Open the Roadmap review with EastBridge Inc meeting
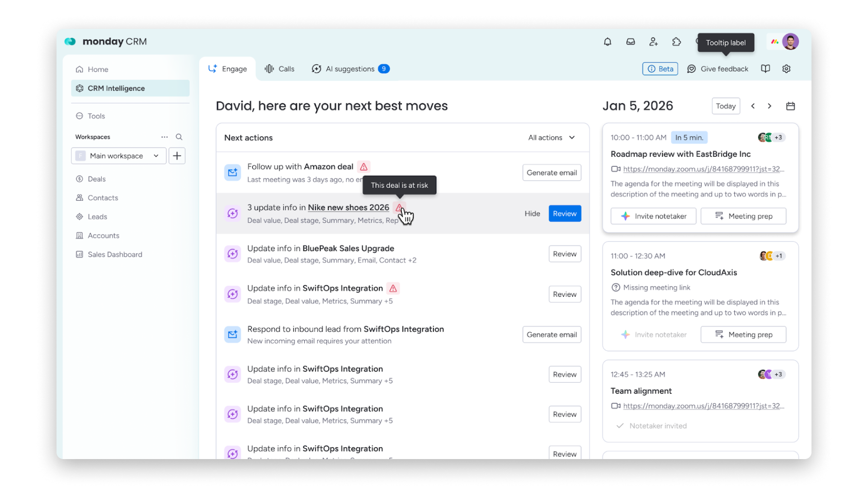This screenshot has width=868, height=488. [x=681, y=154]
